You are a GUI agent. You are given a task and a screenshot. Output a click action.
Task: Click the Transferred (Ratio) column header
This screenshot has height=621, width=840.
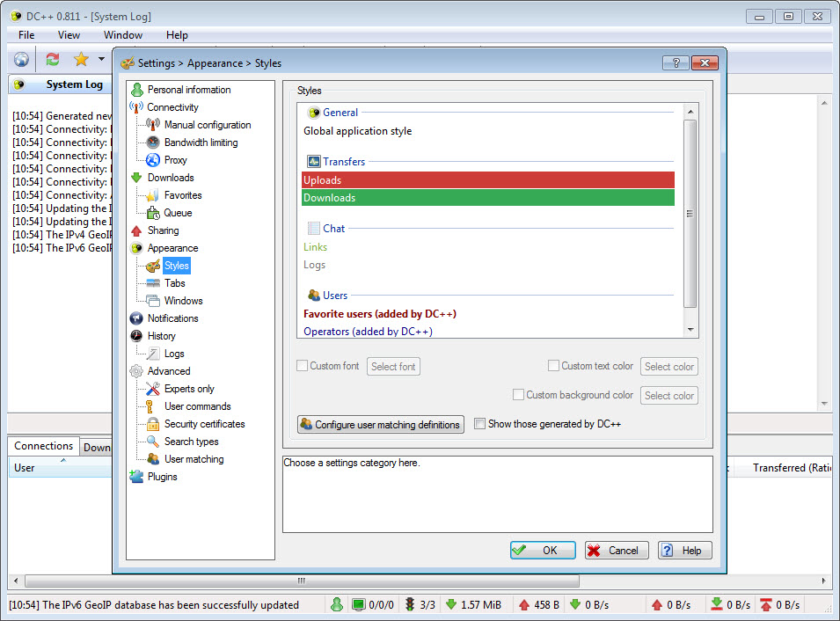tap(781, 468)
